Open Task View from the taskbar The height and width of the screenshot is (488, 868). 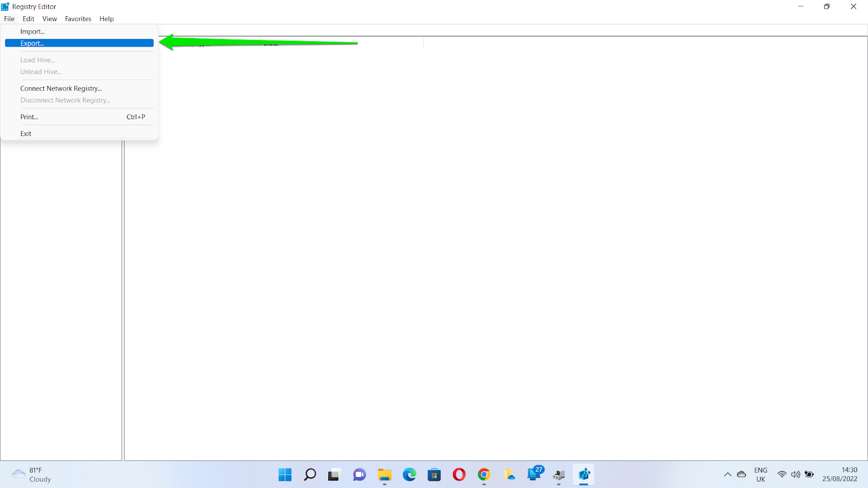click(334, 475)
